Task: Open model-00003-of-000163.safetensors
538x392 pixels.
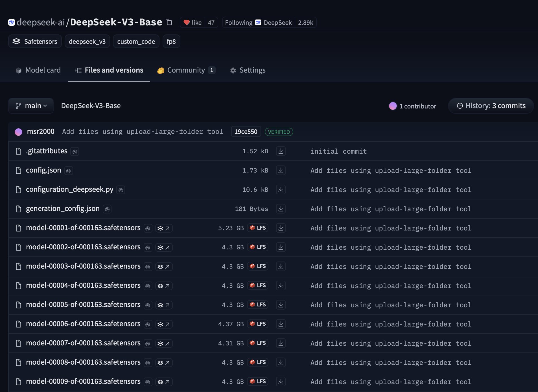Action: point(83,266)
